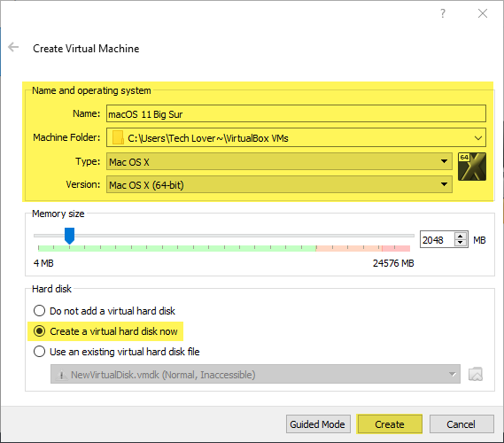
Task: Go back using the left arrow icon
Action: point(13,47)
